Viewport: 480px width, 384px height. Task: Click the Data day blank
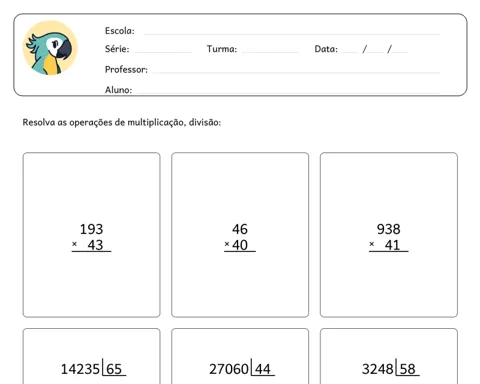pos(350,52)
